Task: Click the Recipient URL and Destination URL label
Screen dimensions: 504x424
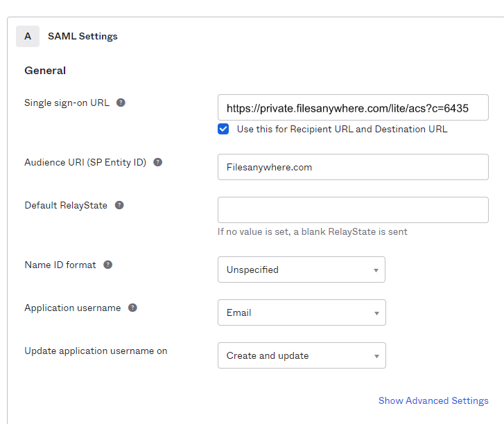Action: coord(342,129)
